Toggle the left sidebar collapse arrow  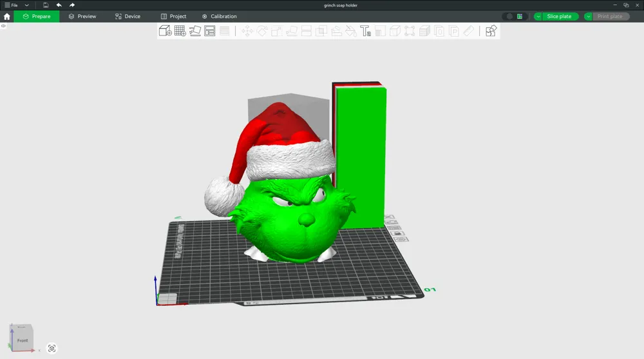pyautogui.click(x=3, y=26)
